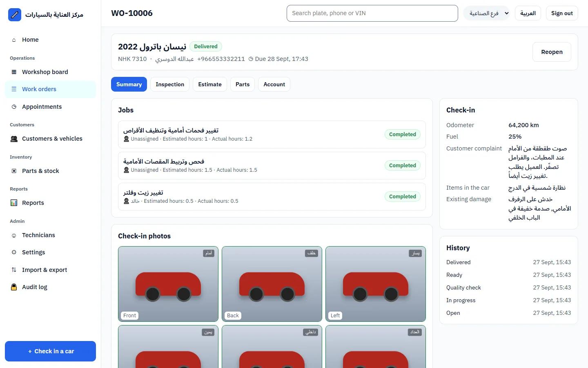This screenshot has width=588, height=368.
Task: Open Parts & stock page
Action: 51,171
